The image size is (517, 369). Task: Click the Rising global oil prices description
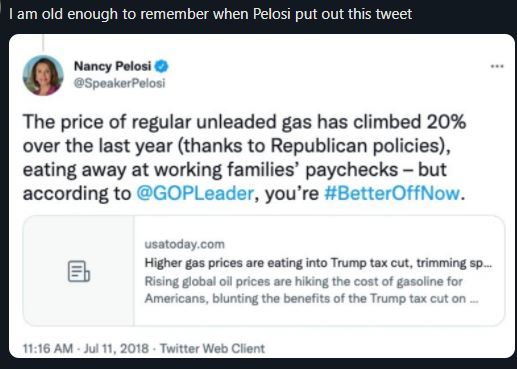point(312,290)
